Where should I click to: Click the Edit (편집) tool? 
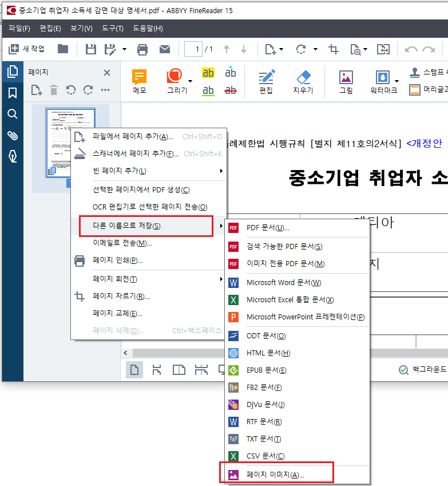coord(266,82)
